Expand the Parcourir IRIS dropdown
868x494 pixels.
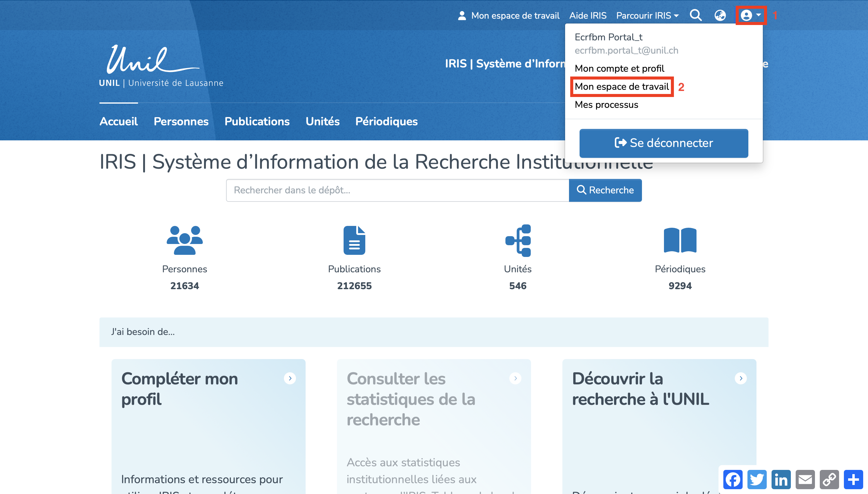point(647,16)
